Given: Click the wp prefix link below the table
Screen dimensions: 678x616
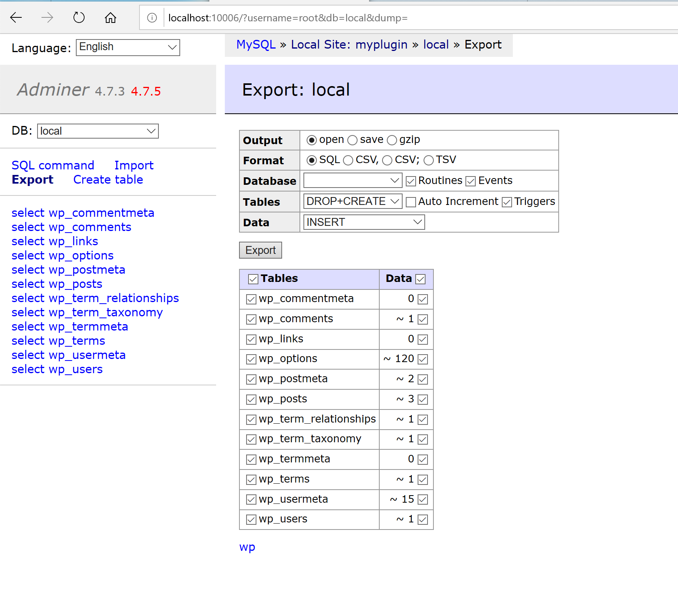Looking at the screenshot, I should pos(247,547).
